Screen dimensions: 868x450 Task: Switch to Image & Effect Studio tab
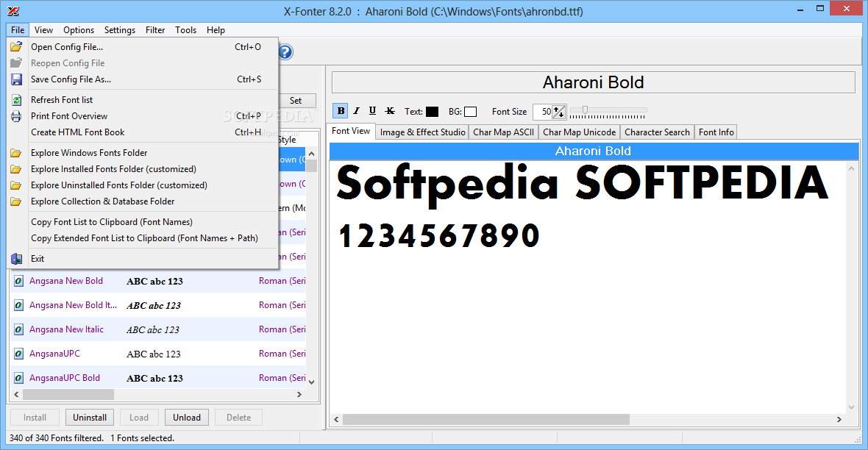pos(422,132)
